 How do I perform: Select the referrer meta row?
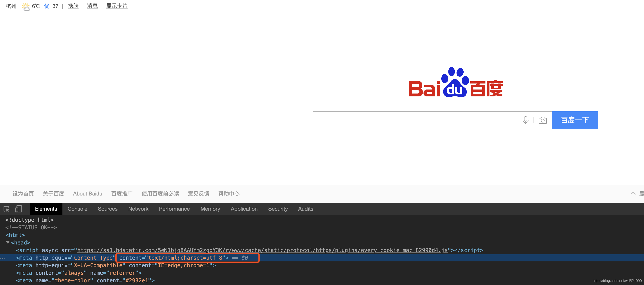79,273
